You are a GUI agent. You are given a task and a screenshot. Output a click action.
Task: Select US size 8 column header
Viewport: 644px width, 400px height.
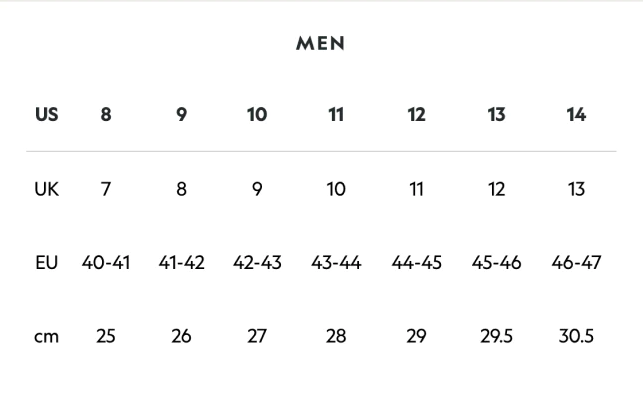(106, 115)
